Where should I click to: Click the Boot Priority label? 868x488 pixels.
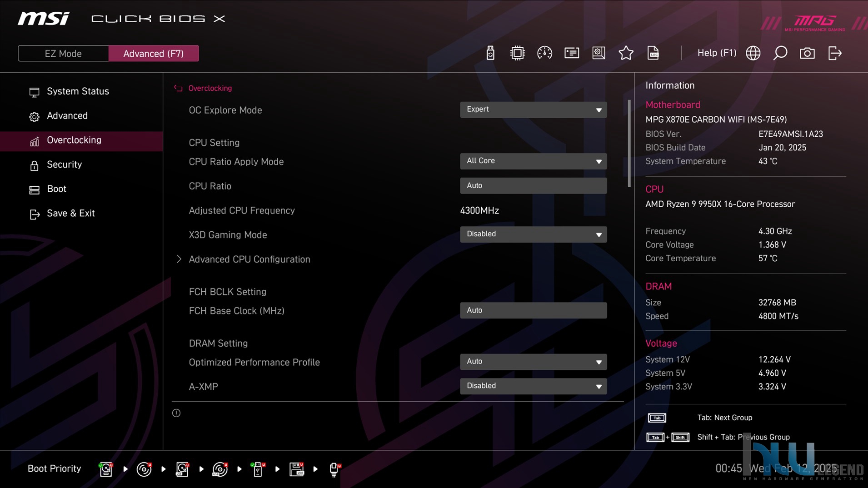pyautogui.click(x=54, y=468)
